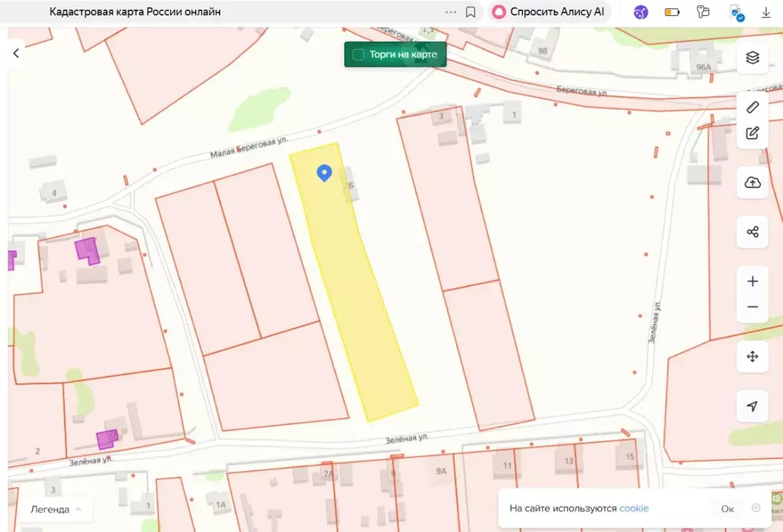Viewport: 783px width, 532px height.
Task: Share the map via share icon
Action: coord(752,232)
